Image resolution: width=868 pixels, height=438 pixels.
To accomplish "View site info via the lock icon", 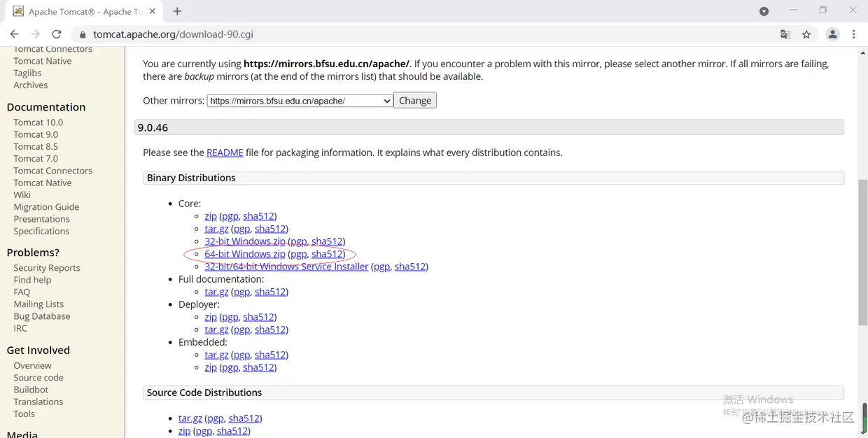I will click(x=82, y=34).
